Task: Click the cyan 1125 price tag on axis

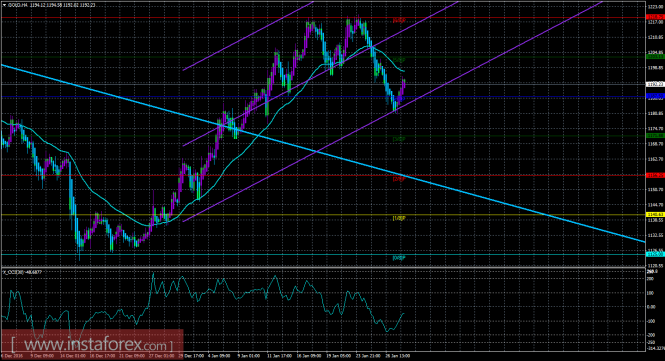Action: (x=655, y=254)
